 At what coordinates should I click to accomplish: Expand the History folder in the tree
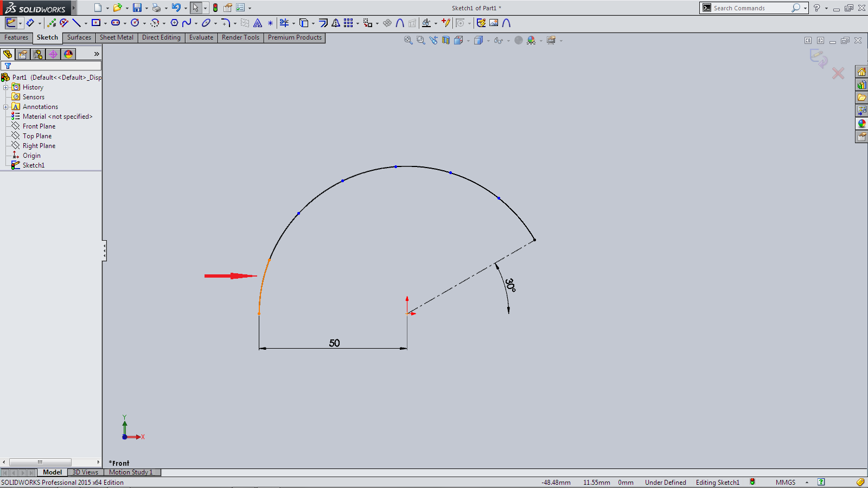coord(6,87)
